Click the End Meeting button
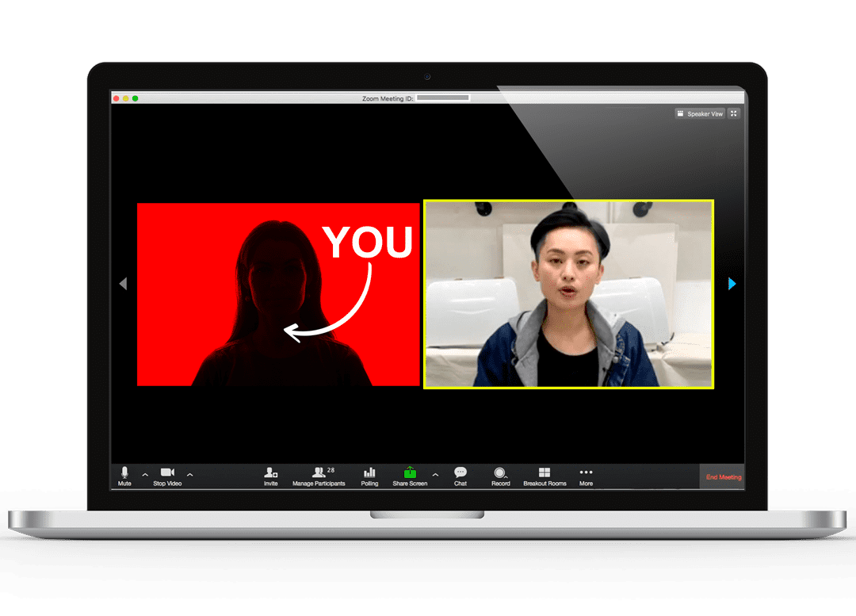This screenshot has height=616, width=856. [x=723, y=477]
